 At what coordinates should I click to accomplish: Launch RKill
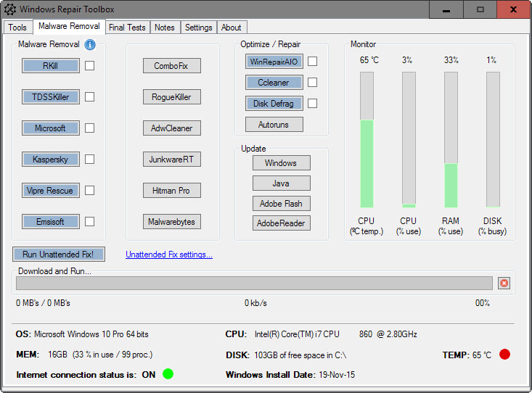[x=51, y=65]
